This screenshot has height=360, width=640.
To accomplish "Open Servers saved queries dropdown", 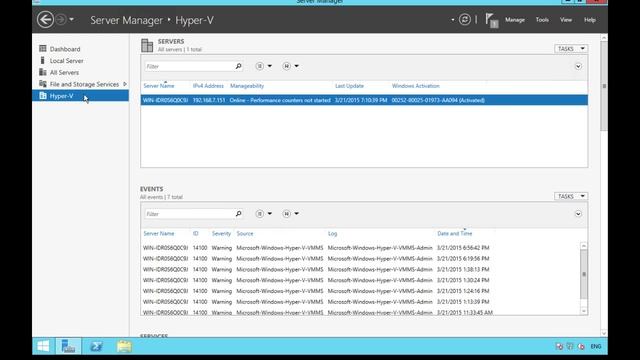I will click(291, 66).
